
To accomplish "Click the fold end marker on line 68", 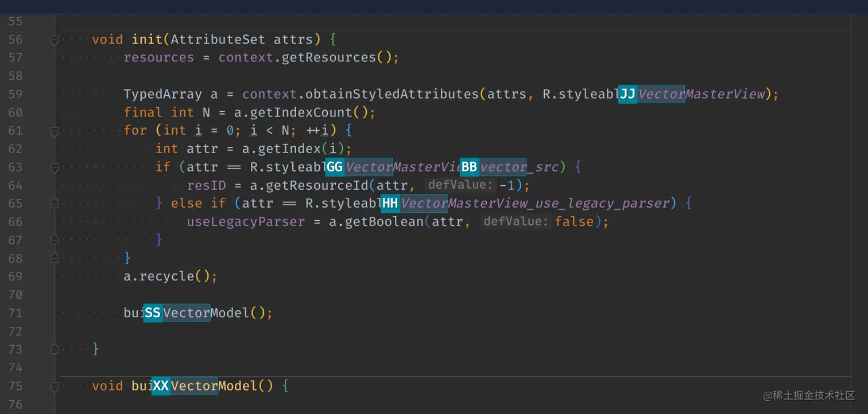I will click(55, 258).
